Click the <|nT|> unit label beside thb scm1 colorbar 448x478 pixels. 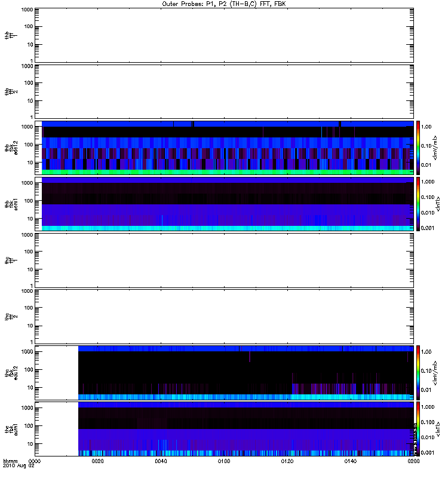438,204
